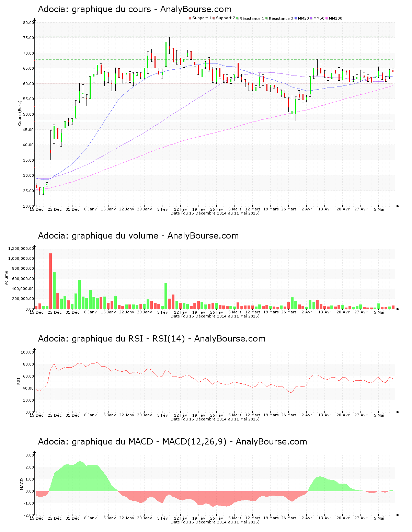This screenshot has width=412, height=532.
Task: Click the tall green volume bar near 5 Fév
Action: pyautogui.click(x=166, y=296)
